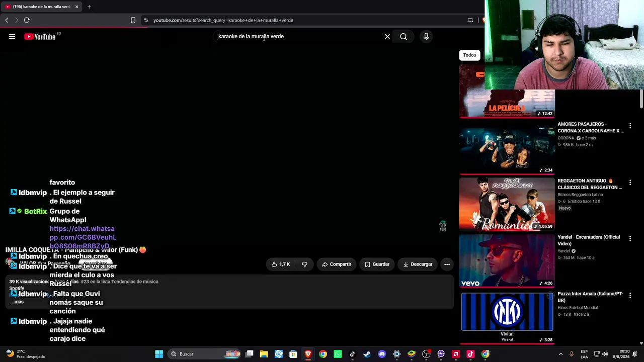
Task: Open the REGGAETON ANTIGUO video title
Action: pos(590,184)
